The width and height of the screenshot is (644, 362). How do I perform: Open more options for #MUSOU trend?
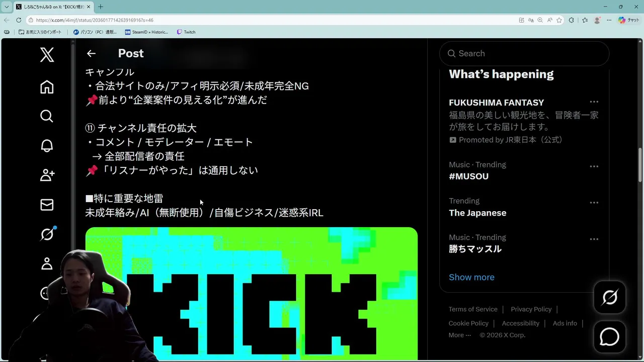coord(594,166)
